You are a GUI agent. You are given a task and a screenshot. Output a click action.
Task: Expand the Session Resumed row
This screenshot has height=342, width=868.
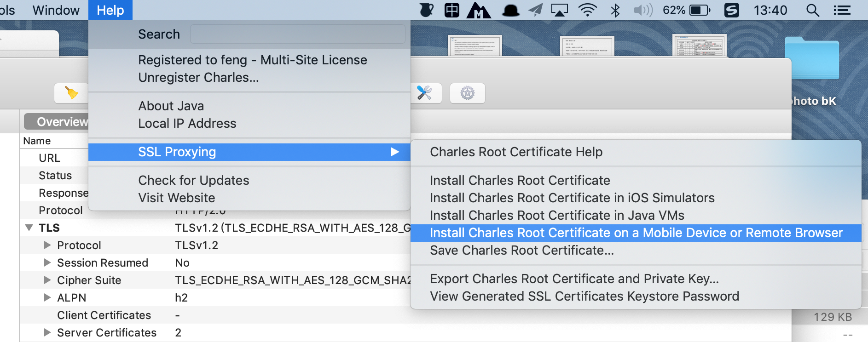(x=47, y=262)
